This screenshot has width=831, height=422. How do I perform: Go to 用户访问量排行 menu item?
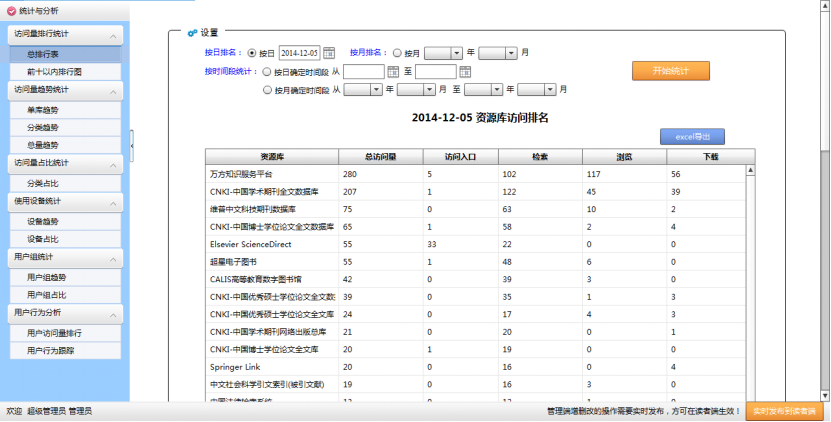click(57, 333)
